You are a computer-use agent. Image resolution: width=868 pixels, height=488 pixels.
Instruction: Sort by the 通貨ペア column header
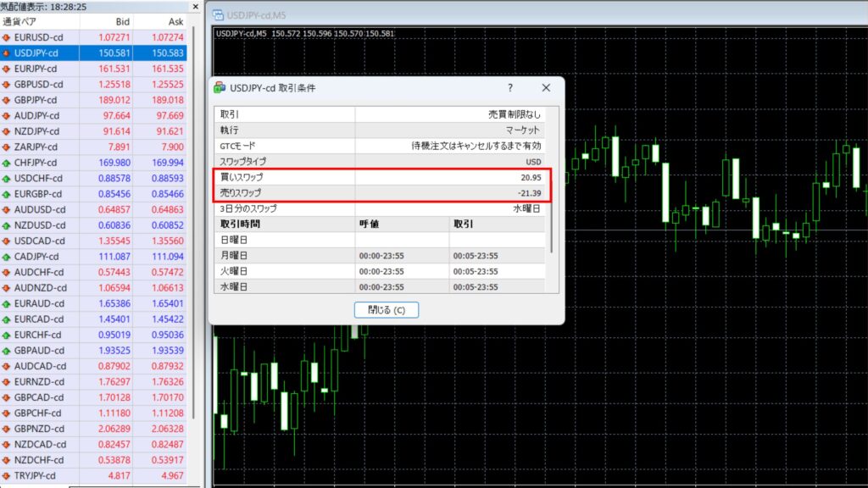34,21
